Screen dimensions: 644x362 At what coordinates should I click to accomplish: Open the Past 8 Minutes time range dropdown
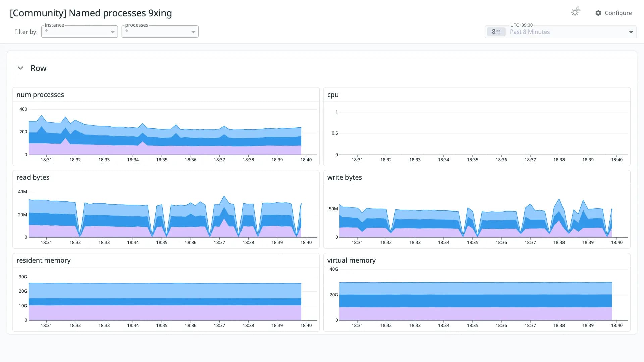(560, 32)
